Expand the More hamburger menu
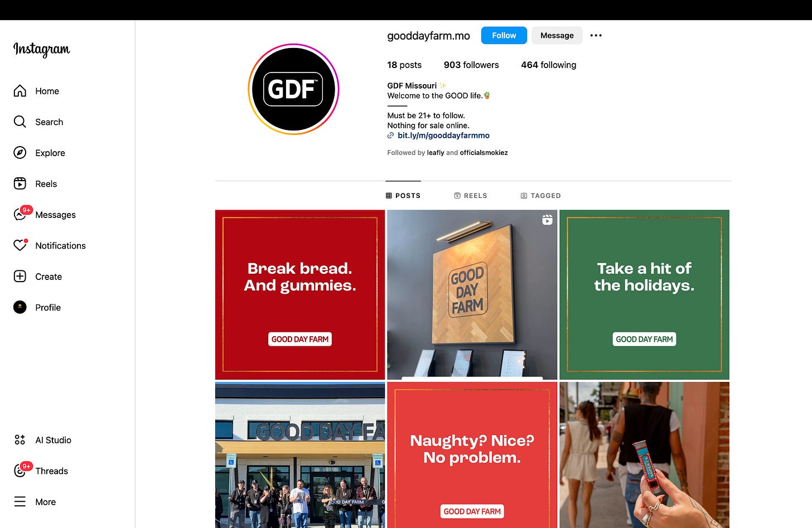Screen dimensions: 812x528 click(x=20, y=502)
